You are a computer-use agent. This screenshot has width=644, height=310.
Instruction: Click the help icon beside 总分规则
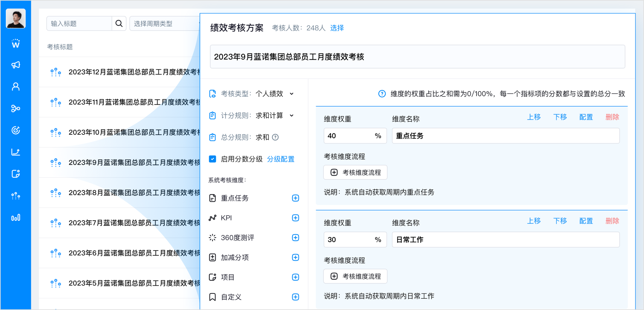click(275, 137)
